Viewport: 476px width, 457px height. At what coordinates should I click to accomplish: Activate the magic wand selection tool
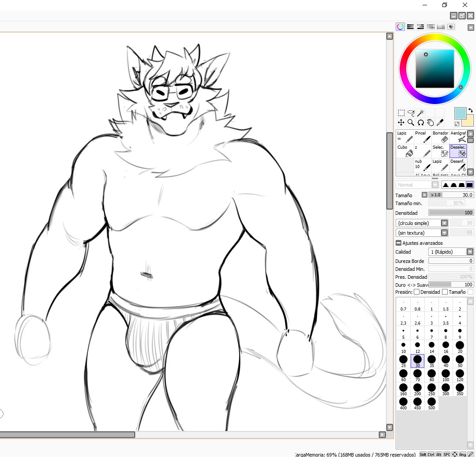point(420,113)
